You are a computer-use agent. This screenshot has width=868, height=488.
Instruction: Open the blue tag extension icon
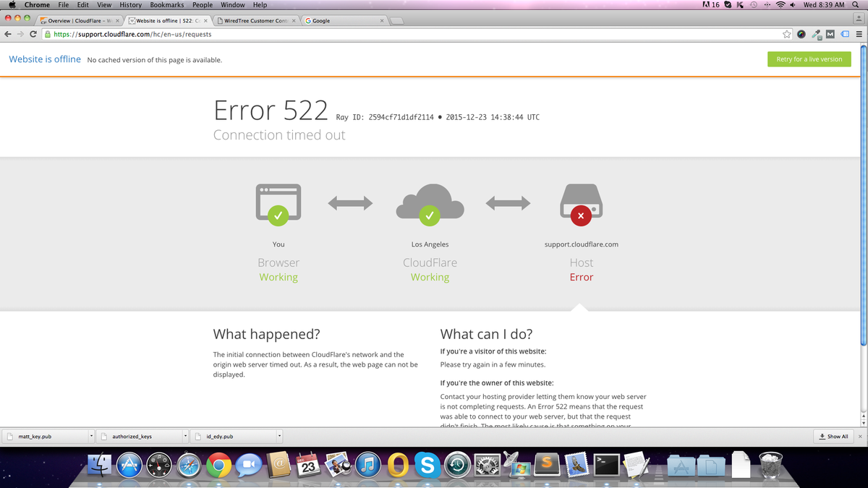844,34
